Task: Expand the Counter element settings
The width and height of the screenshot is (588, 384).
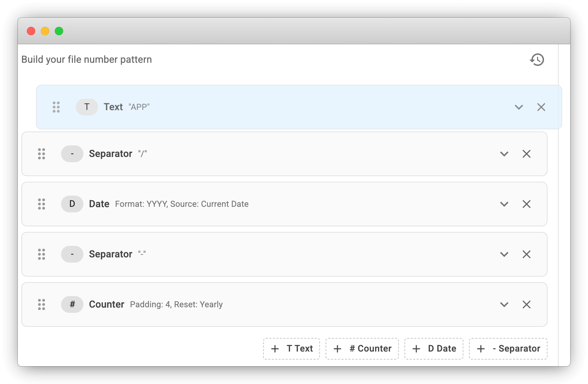Action: coord(504,304)
